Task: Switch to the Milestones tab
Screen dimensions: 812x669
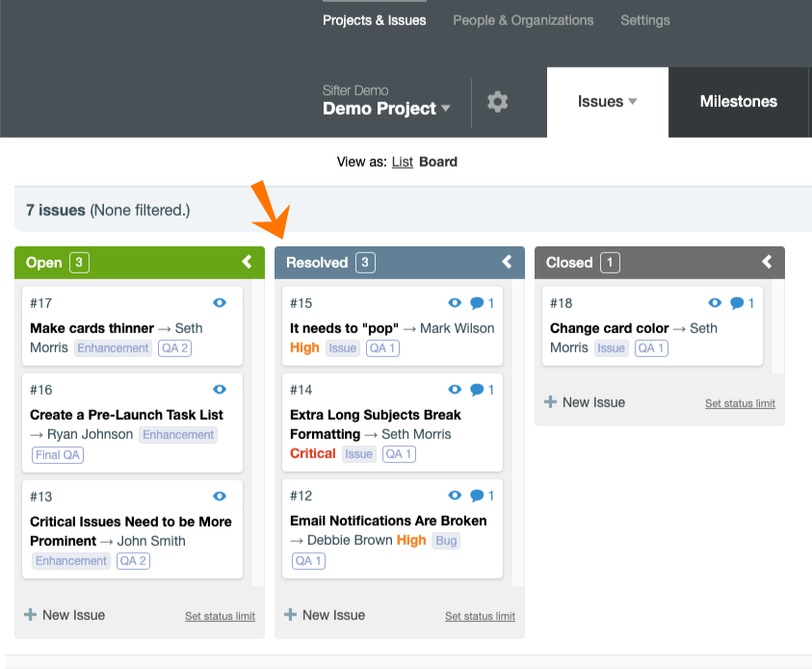Action: 738,101
